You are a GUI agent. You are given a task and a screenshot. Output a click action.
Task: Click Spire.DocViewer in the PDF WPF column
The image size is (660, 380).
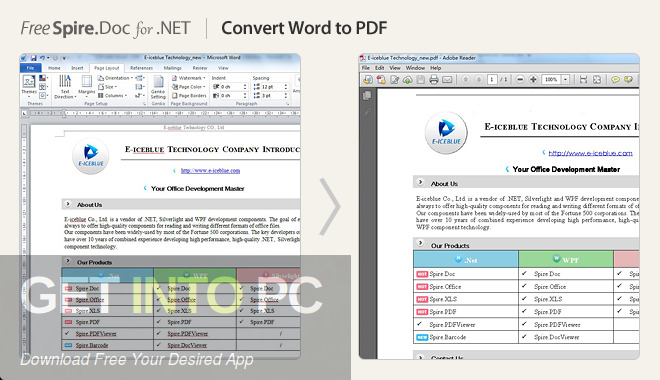click(x=556, y=337)
